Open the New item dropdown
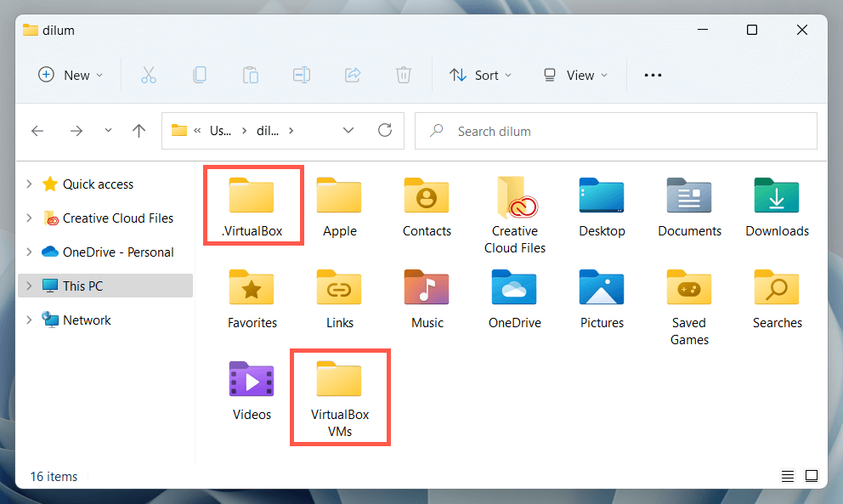This screenshot has height=504, width=843. 71,75
